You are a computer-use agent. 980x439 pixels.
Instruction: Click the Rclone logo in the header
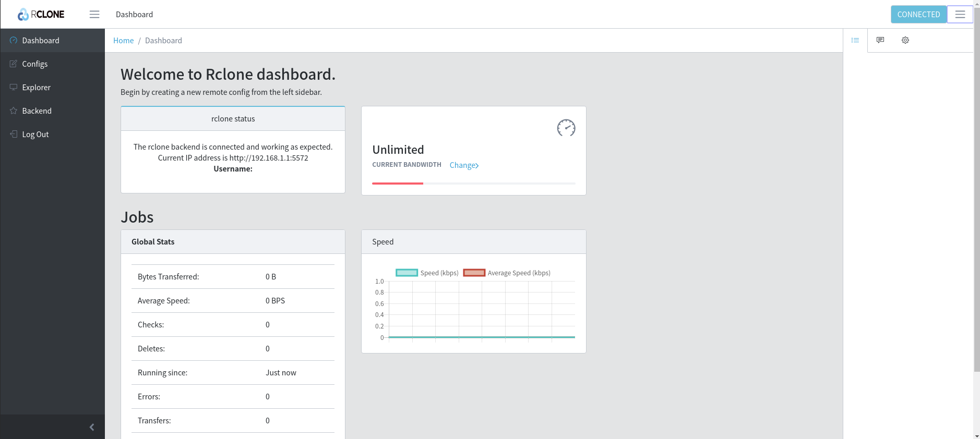coord(41,15)
